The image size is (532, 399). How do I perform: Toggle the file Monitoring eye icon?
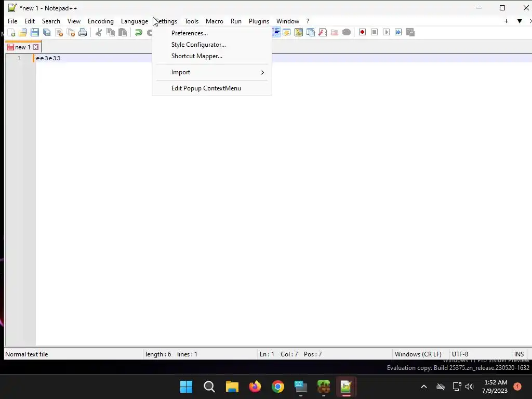point(347,32)
